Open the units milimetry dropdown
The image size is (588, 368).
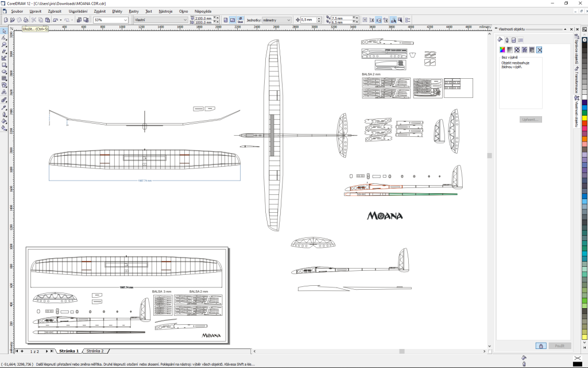[x=288, y=20]
